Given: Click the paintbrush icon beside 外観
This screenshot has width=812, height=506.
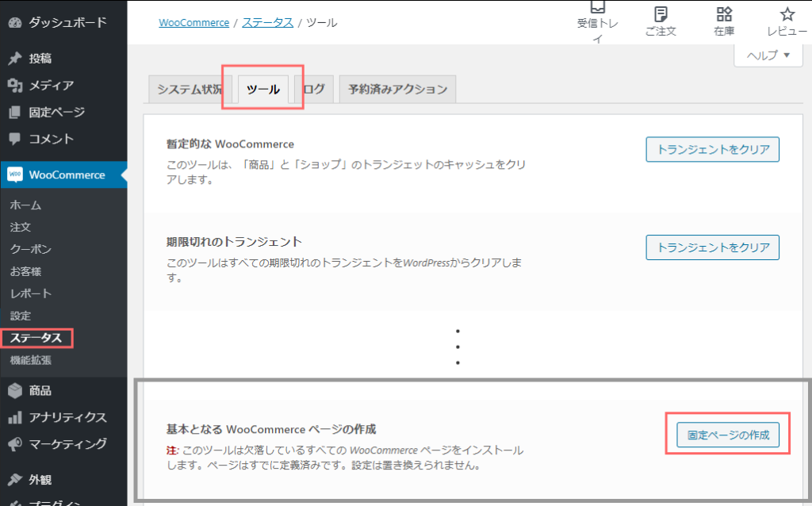Looking at the screenshot, I should click(x=15, y=480).
